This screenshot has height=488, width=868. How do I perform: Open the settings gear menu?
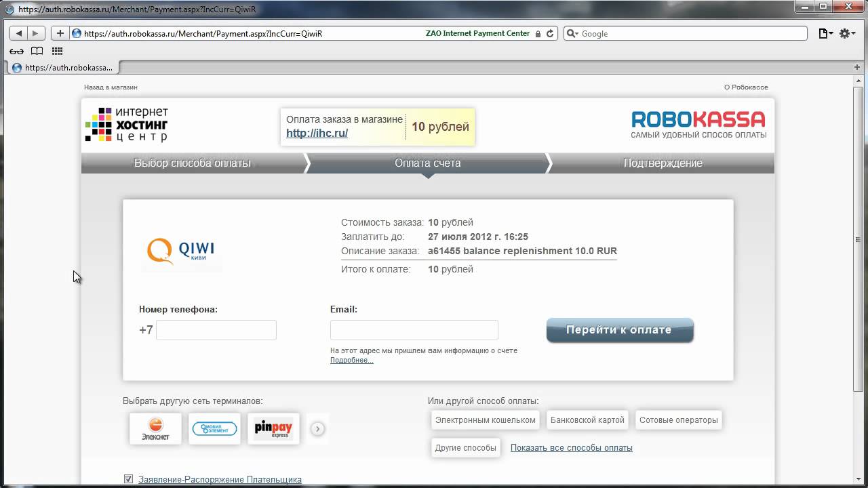pyautogui.click(x=847, y=33)
